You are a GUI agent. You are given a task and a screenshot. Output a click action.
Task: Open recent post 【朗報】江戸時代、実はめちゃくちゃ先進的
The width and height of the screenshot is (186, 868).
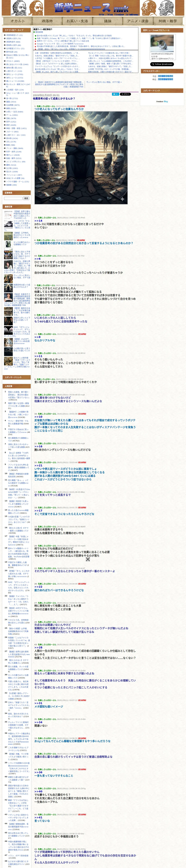[22, 235]
